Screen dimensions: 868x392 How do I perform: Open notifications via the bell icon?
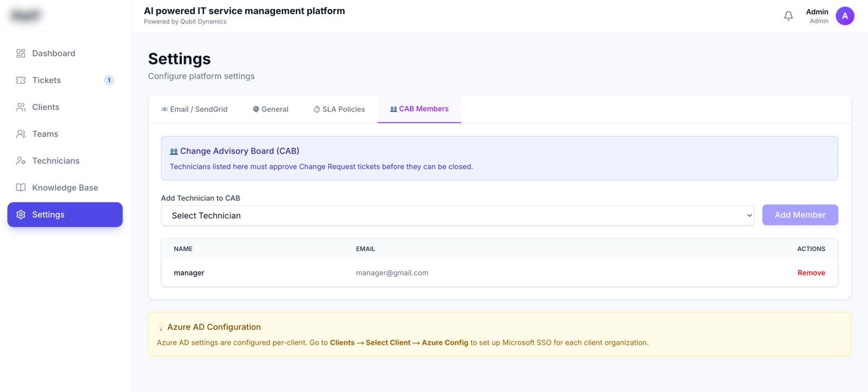point(788,16)
